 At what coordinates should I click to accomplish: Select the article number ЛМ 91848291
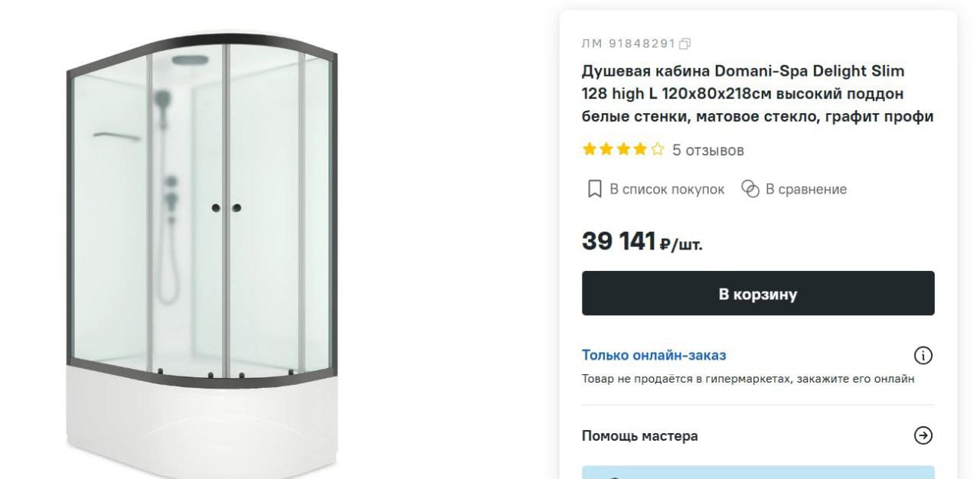629,44
